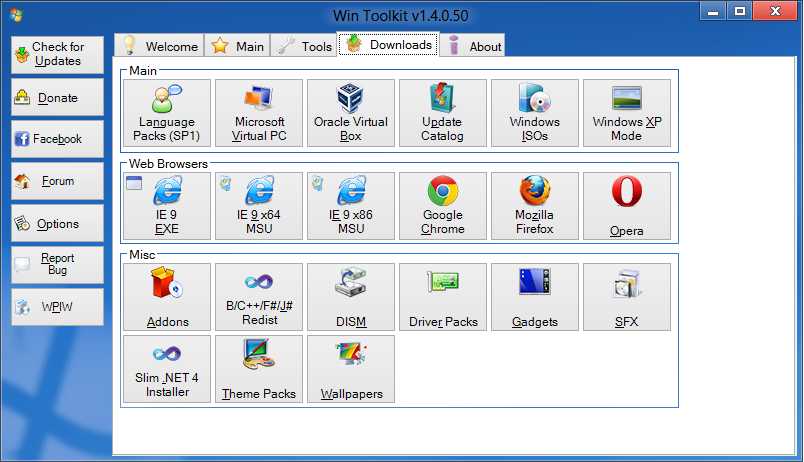Maximize the Win Toolkit window

pyautogui.click(x=739, y=11)
